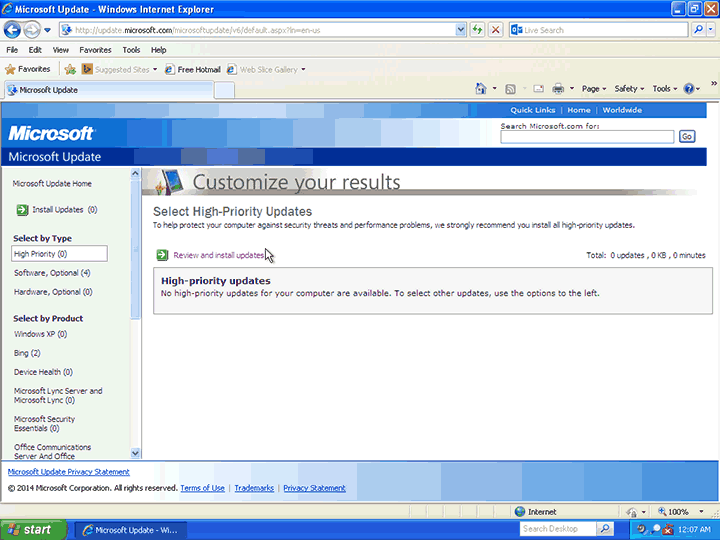The width and height of the screenshot is (720, 540).
Task: Select Bing (2) product
Action: pos(27,353)
